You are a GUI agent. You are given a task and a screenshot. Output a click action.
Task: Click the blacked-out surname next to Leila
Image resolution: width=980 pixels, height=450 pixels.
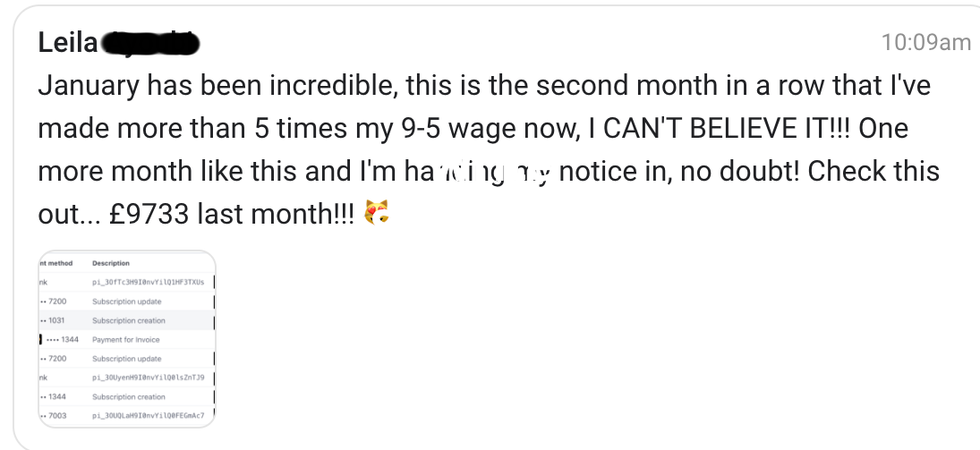(x=150, y=44)
